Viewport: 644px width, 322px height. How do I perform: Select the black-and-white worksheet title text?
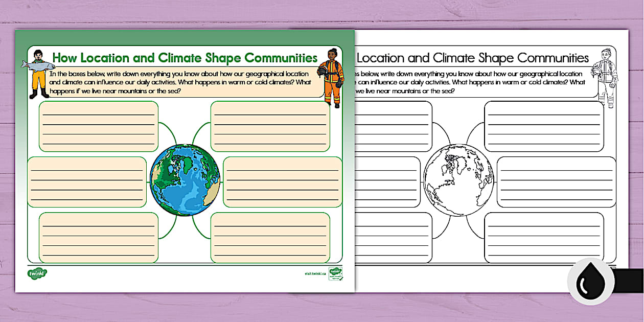pos(473,57)
